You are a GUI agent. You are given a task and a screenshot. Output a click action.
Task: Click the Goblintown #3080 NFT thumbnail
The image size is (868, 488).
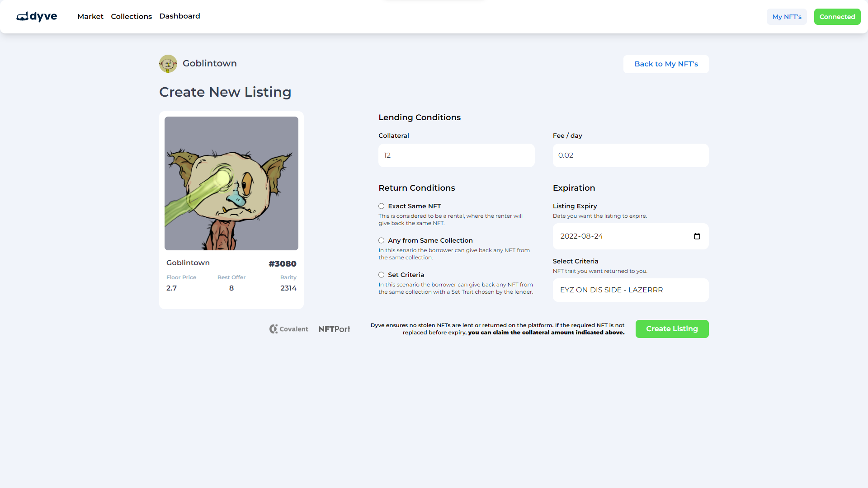click(x=231, y=183)
